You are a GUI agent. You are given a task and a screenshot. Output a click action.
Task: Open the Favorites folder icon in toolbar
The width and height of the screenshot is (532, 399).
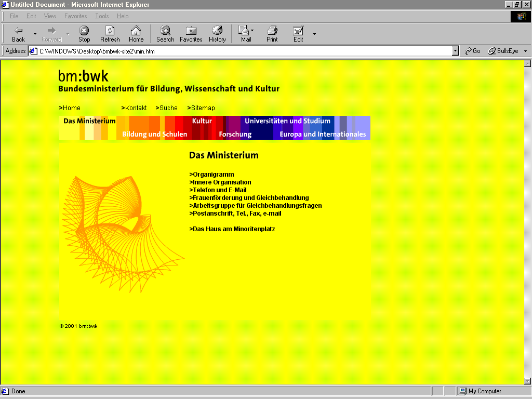(191, 31)
